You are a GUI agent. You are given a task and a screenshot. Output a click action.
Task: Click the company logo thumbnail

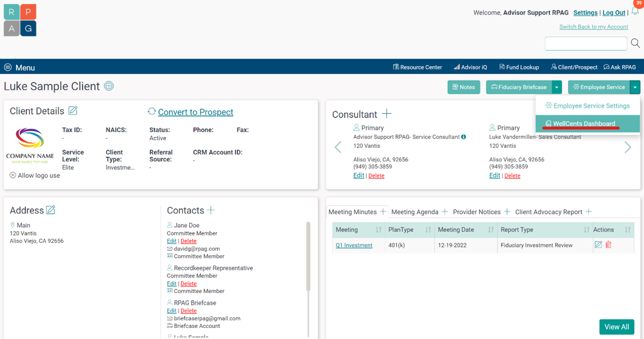click(30, 145)
